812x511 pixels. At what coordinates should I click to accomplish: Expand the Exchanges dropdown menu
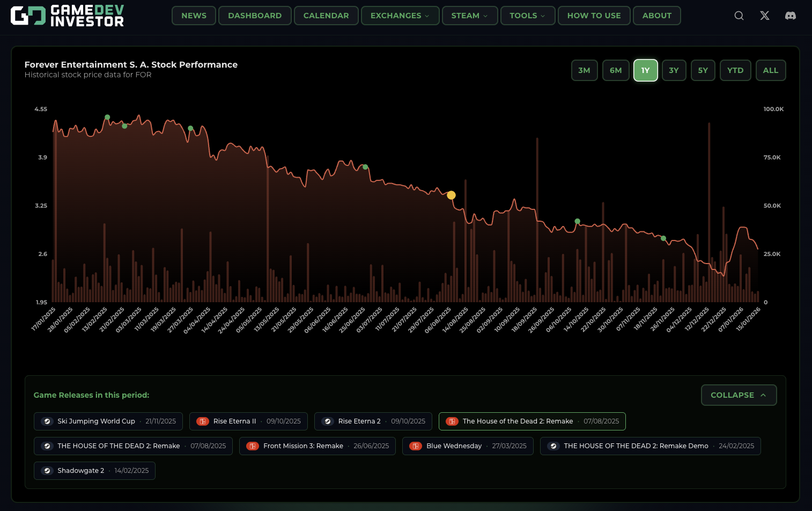(400, 16)
